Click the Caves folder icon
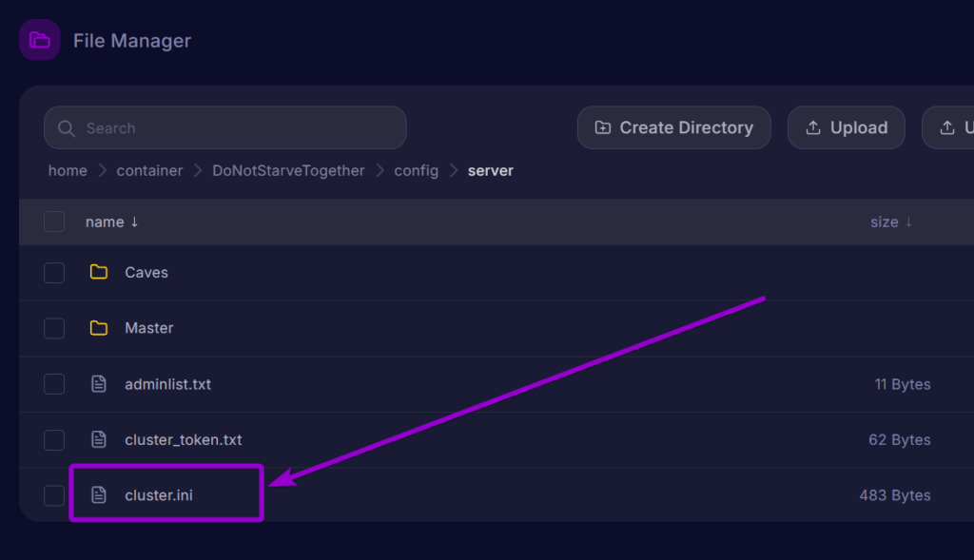The height and width of the screenshot is (560, 974). [x=99, y=273]
